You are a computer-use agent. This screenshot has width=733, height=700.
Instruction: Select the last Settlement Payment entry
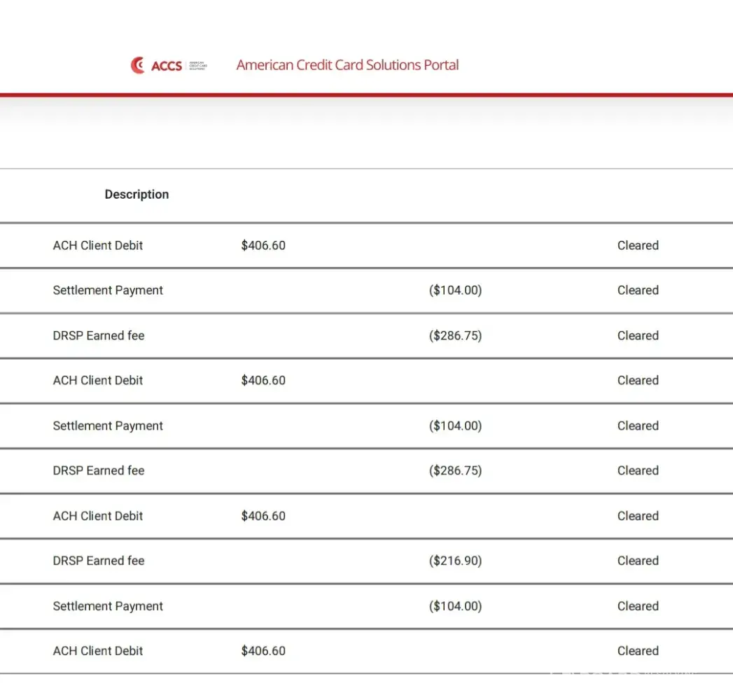(x=108, y=606)
